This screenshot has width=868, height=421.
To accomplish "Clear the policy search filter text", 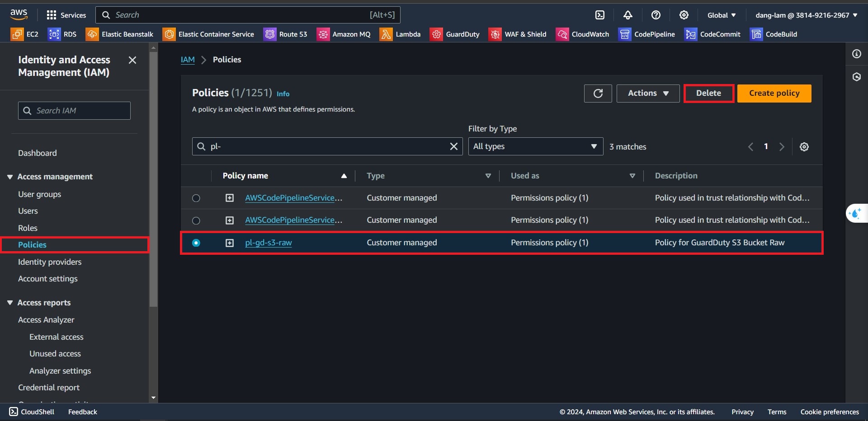I will [453, 146].
